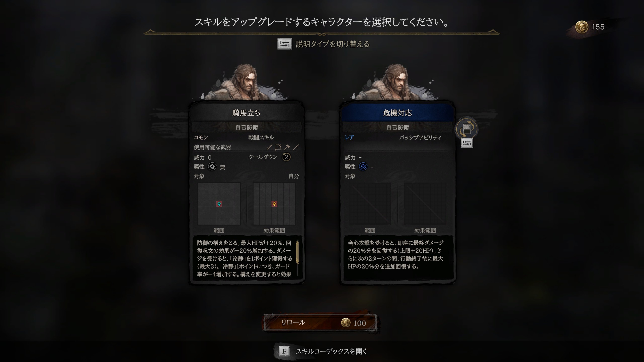644x362 pixels.
Task: Click the spear weapon icon
Action: (296, 147)
